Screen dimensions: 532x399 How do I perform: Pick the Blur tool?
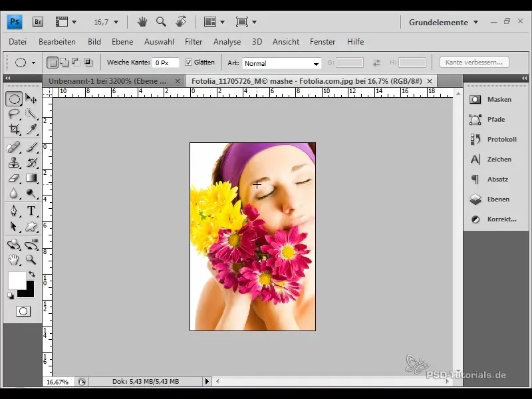14,193
